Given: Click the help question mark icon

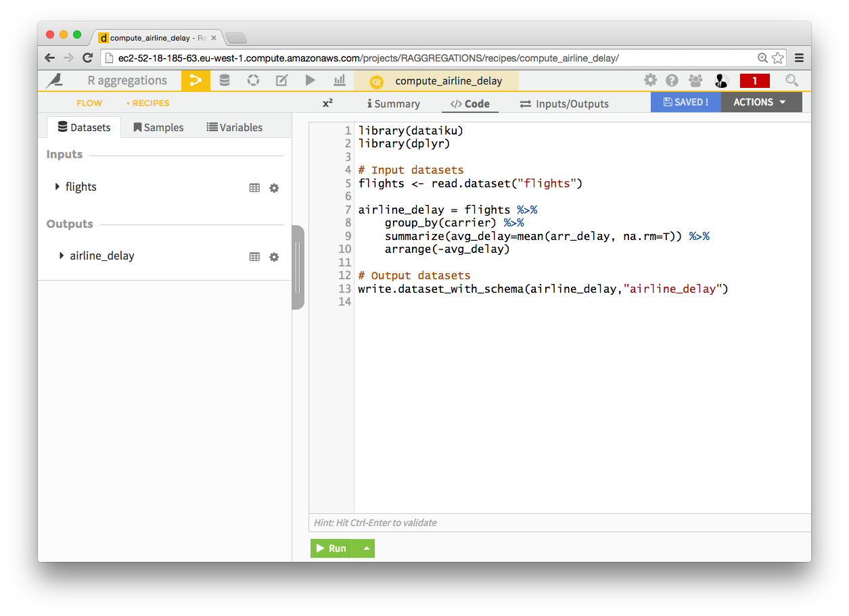Looking at the screenshot, I should point(672,80).
